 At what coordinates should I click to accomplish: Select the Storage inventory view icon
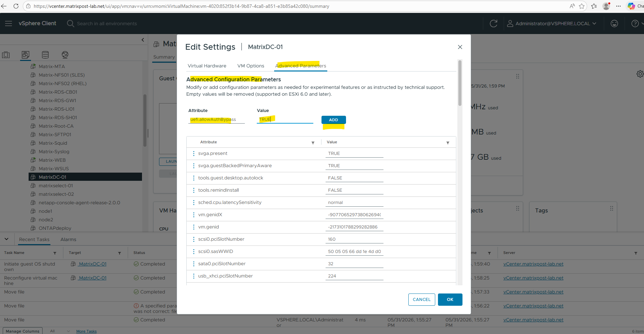coord(45,55)
